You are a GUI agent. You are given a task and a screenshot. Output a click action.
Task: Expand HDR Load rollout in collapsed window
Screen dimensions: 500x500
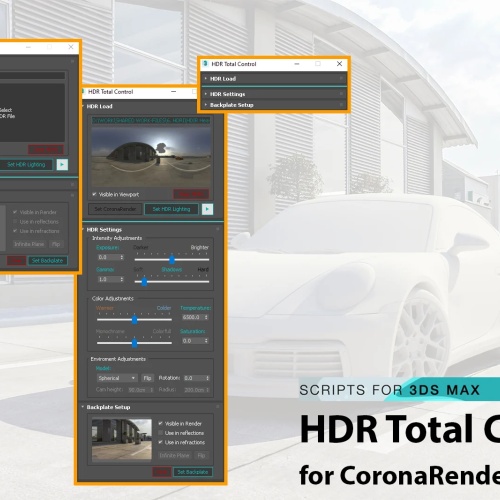(206, 79)
